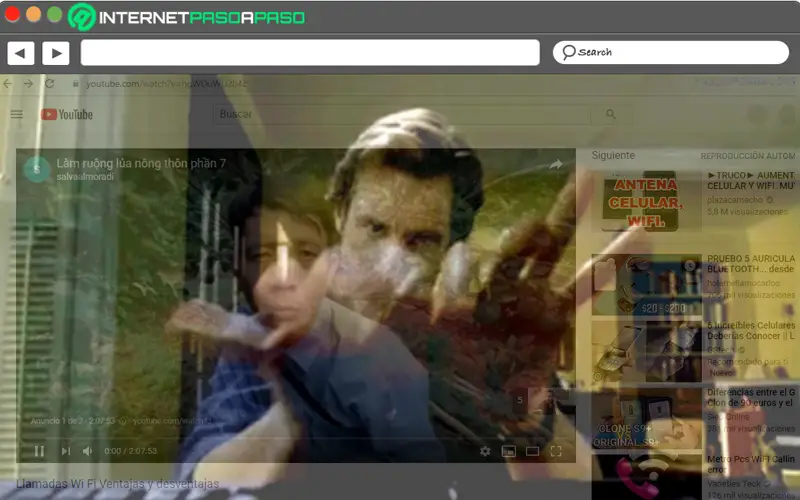Click the rounded Search field
The image size is (800, 500).
point(670,52)
